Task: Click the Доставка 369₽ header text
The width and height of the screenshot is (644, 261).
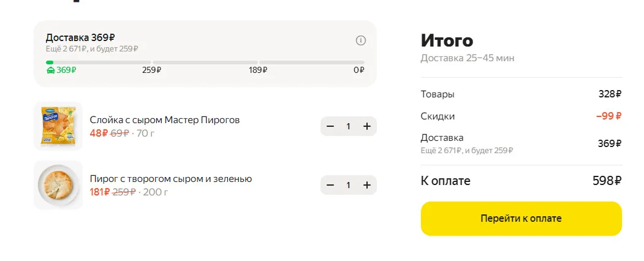Action: click(80, 37)
